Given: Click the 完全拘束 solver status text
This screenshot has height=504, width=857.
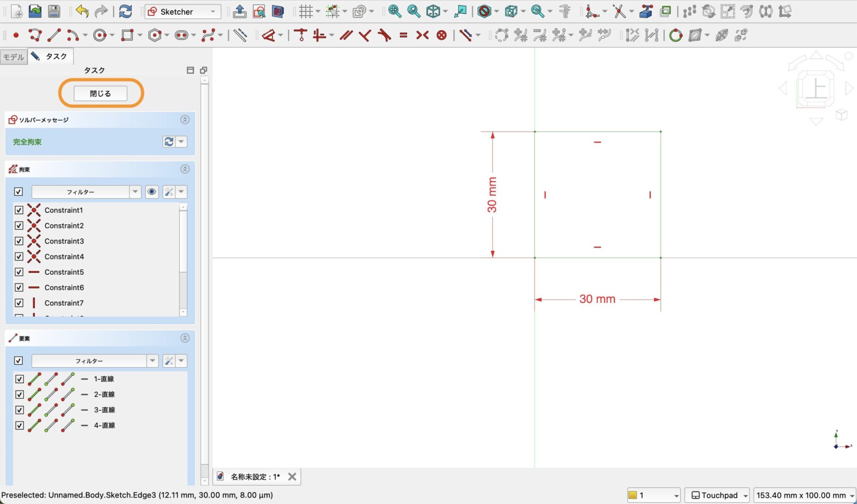Looking at the screenshot, I should [x=27, y=142].
